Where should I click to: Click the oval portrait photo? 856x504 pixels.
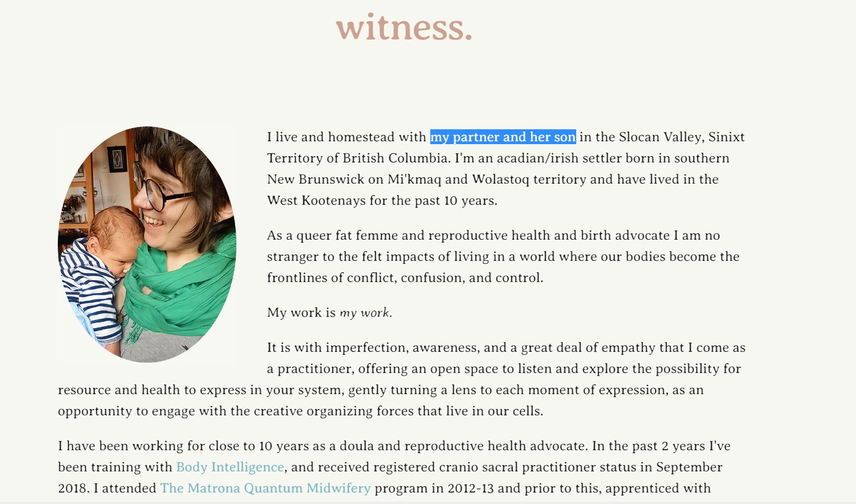point(147,244)
